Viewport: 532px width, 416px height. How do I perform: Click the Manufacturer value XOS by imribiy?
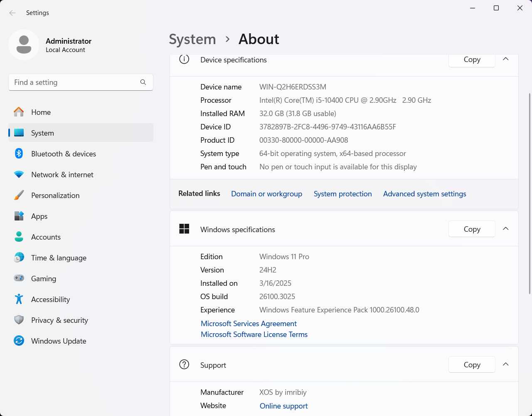point(283,392)
